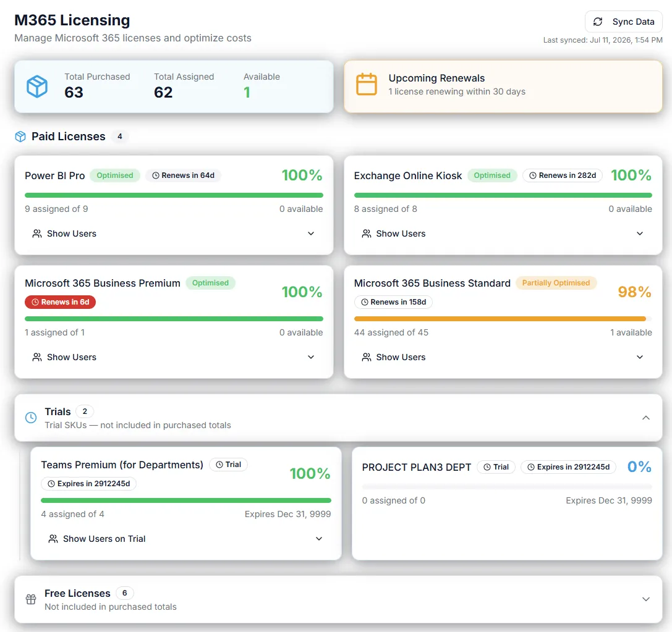Expand Microsoft 365 Business Standard users chevron
The height and width of the screenshot is (632, 672).
640,357
